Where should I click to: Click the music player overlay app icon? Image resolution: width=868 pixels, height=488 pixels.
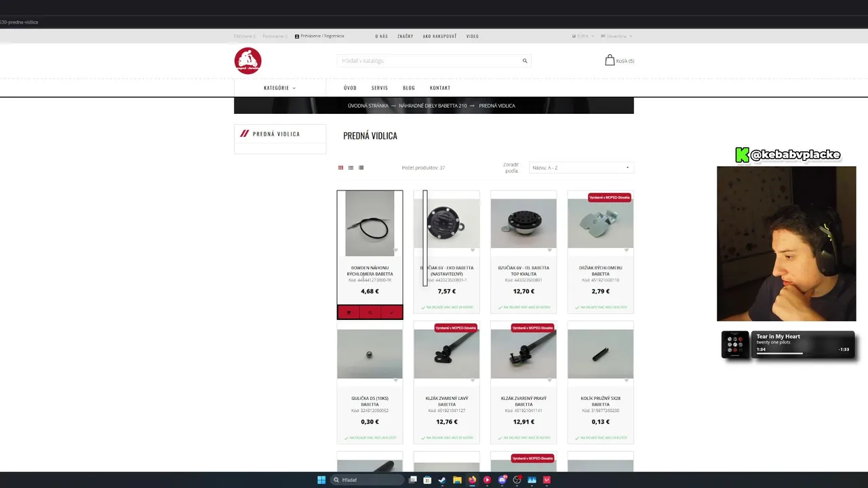(735, 344)
